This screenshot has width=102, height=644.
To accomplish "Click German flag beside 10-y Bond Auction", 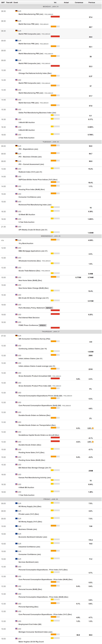I will click(16, 240).
